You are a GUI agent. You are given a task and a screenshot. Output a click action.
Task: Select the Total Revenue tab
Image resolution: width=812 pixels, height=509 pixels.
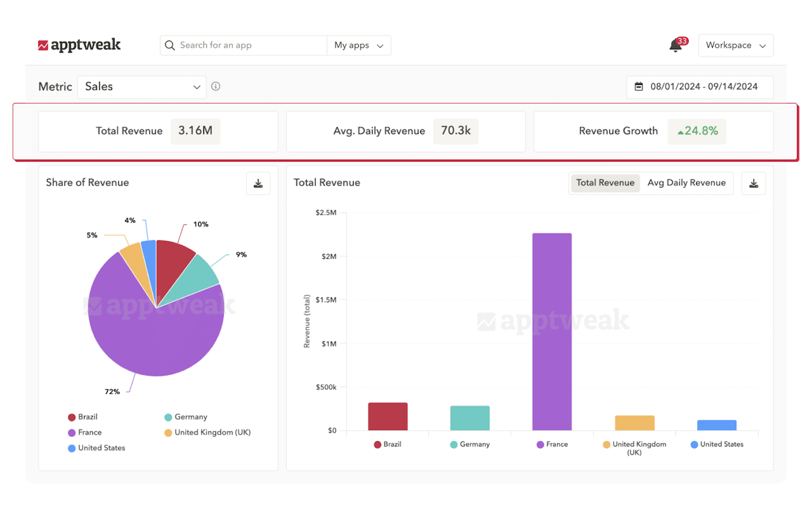(605, 183)
